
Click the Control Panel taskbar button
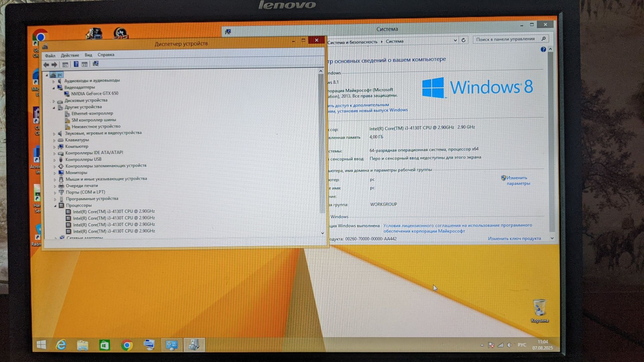point(172,345)
